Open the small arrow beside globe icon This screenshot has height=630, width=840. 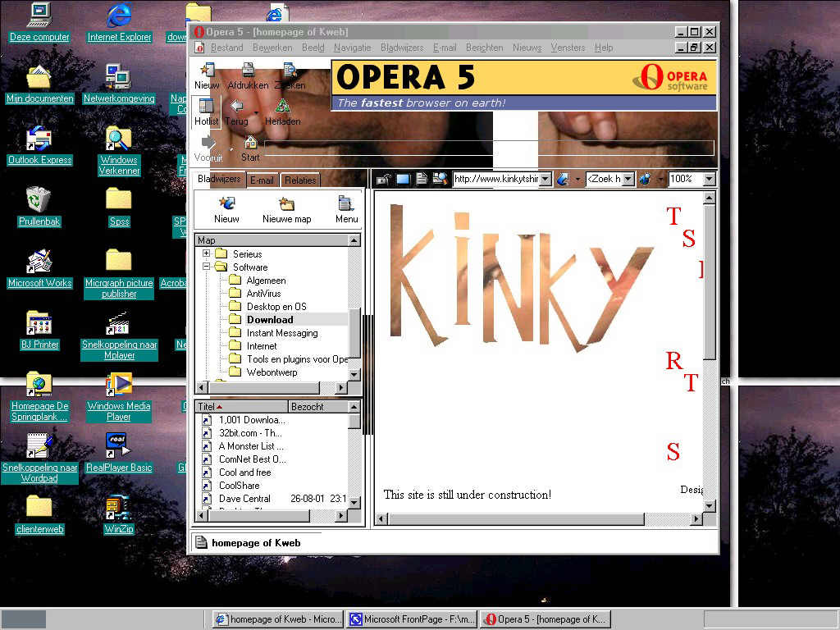click(660, 179)
